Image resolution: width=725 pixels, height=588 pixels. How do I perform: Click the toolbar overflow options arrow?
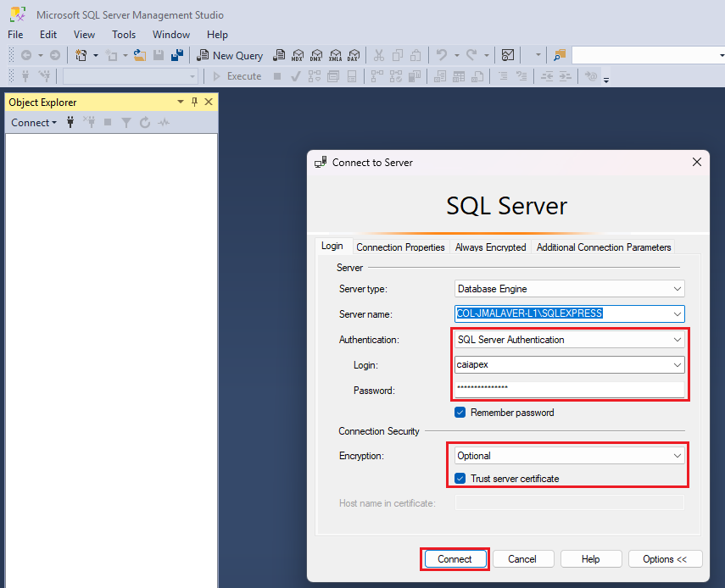(606, 80)
